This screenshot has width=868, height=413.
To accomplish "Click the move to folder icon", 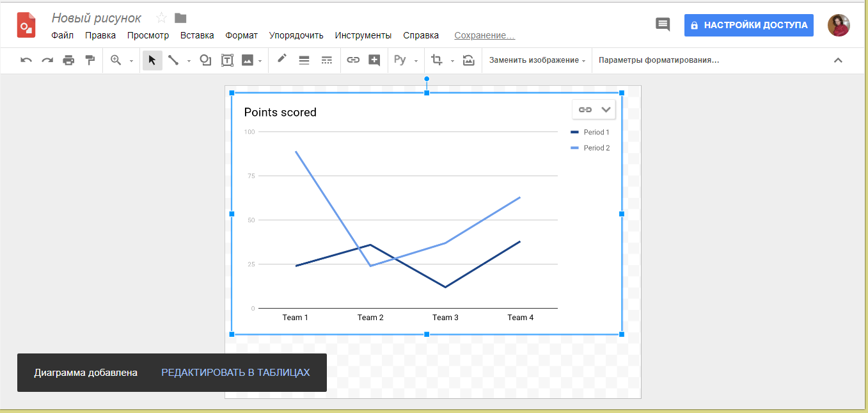I will [x=181, y=18].
